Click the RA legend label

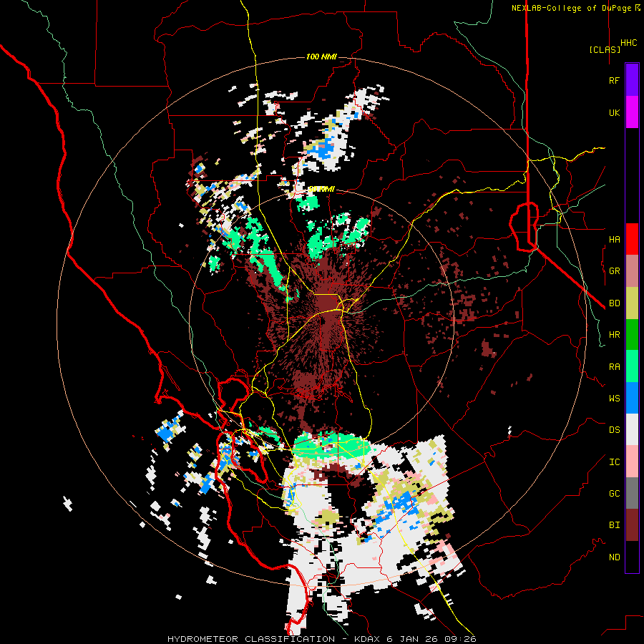(x=614, y=367)
